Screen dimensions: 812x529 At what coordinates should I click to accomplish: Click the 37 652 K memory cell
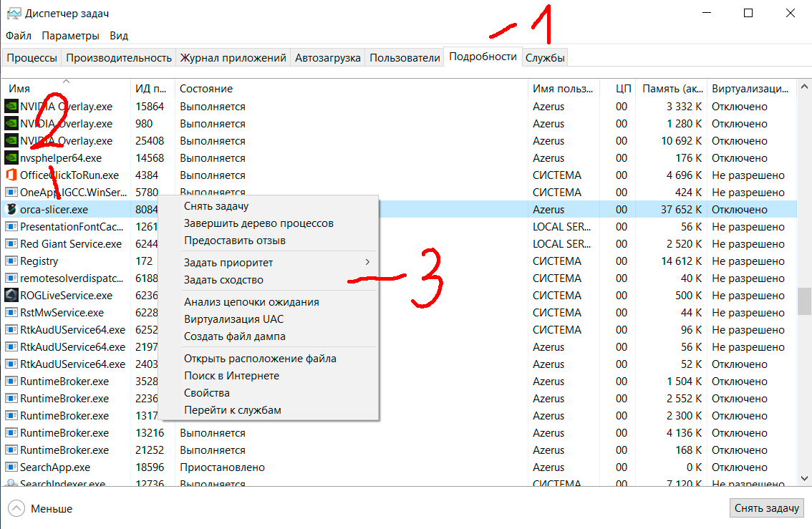click(681, 210)
